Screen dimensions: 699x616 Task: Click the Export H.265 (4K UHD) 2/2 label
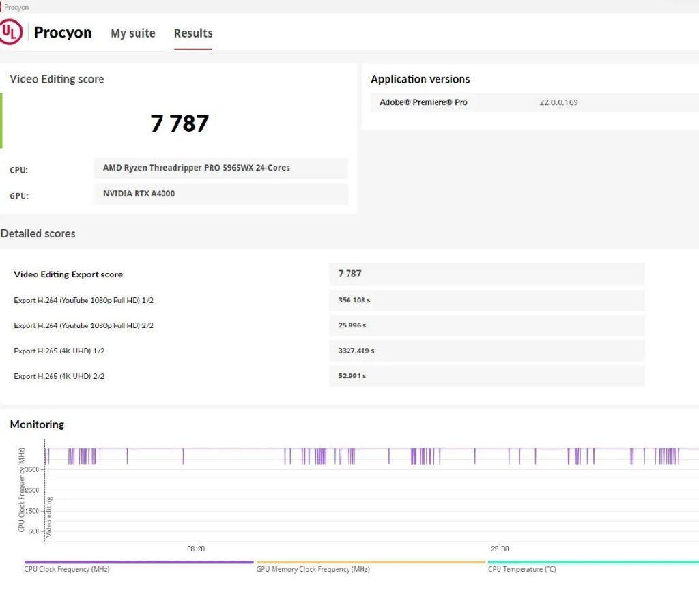coord(59,376)
